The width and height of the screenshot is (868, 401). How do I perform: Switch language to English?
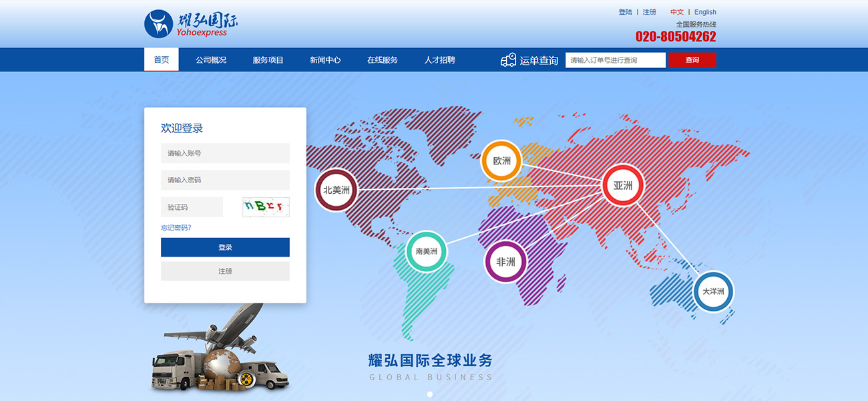705,12
